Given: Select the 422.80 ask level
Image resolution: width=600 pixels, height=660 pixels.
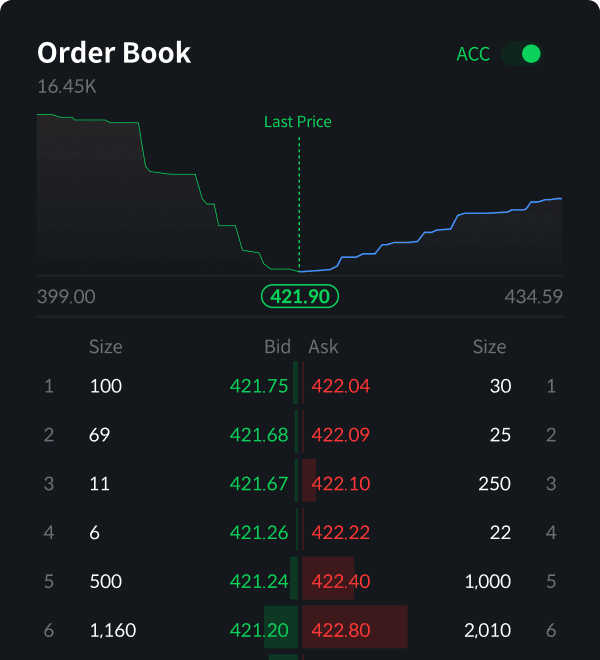Looking at the screenshot, I should pos(341,631).
